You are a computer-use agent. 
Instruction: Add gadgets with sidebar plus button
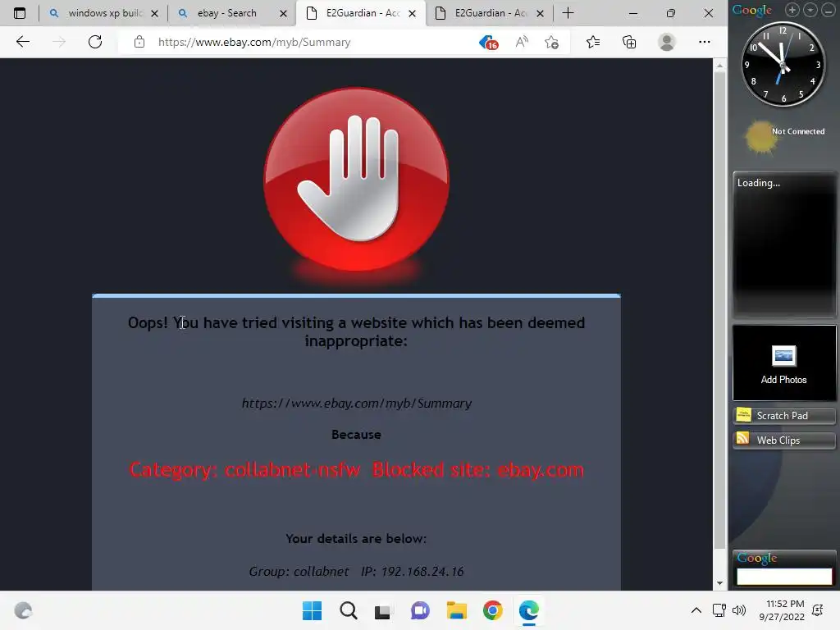[x=792, y=10]
